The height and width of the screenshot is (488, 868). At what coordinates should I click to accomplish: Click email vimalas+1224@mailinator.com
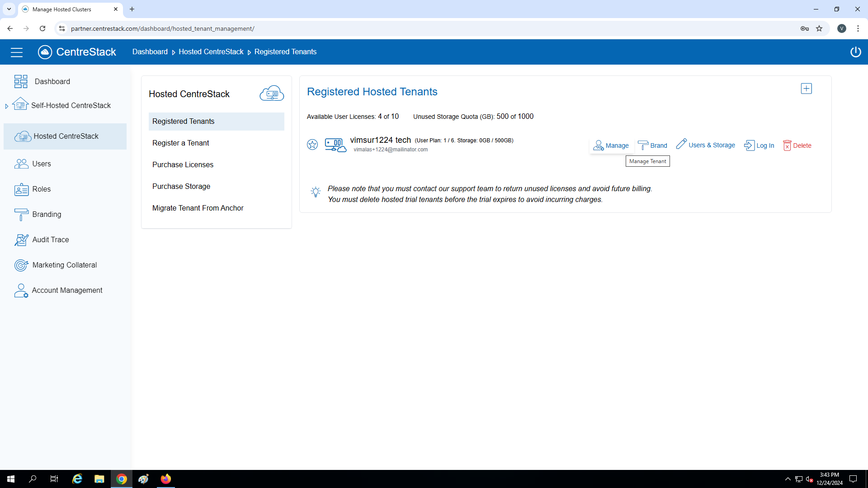(x=391, y=150)
